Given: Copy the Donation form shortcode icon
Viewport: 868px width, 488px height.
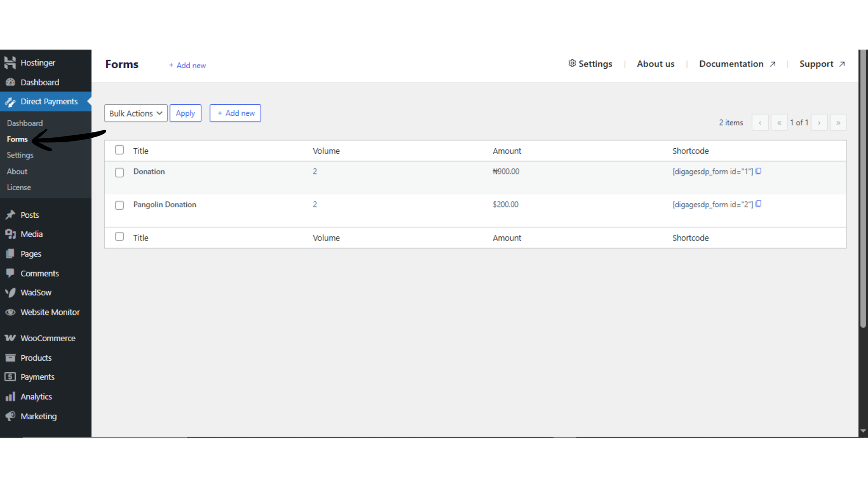Looking at the screenshot, I should pos(759,171).
